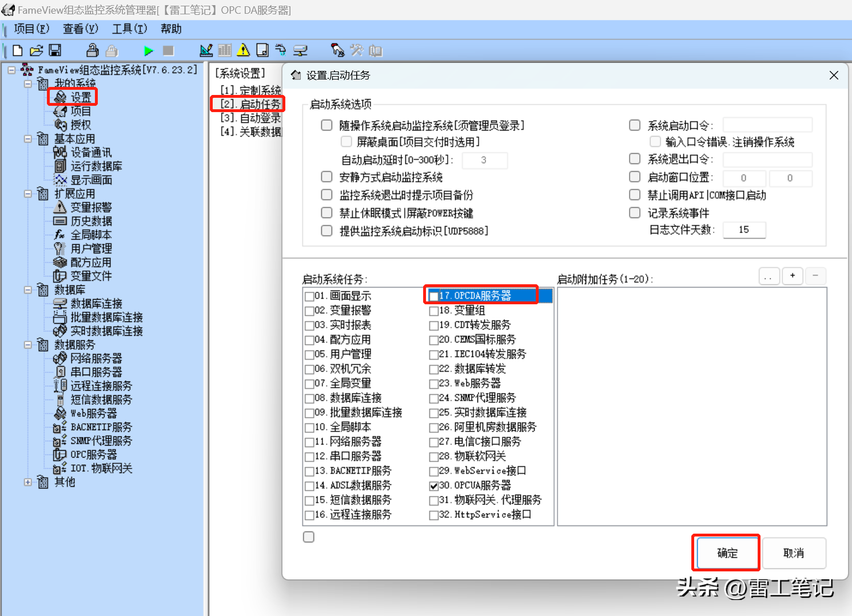The image size is (852, 616).
Task: Click the open folder toolbar icon
Action: click(36, 51)
